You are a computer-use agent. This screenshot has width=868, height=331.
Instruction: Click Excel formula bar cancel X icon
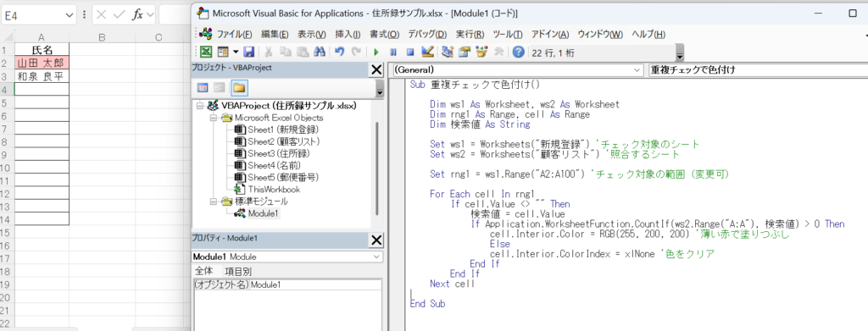click(x=102, y=15)
